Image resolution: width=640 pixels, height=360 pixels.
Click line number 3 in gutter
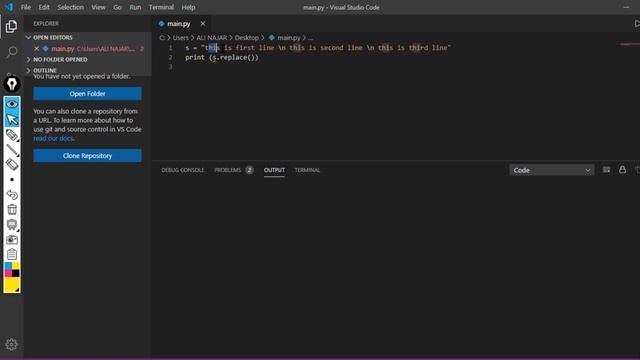coord(171,67)
